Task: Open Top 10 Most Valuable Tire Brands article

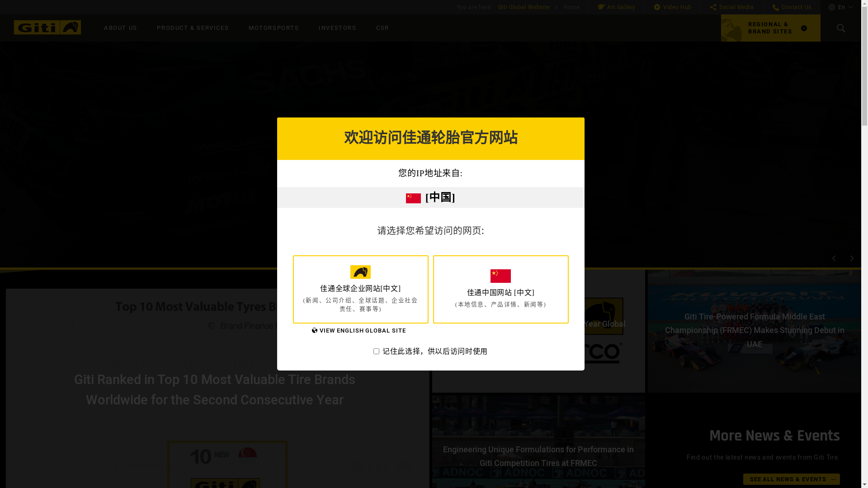Action: pyautogui.click(x=215, y=389)
